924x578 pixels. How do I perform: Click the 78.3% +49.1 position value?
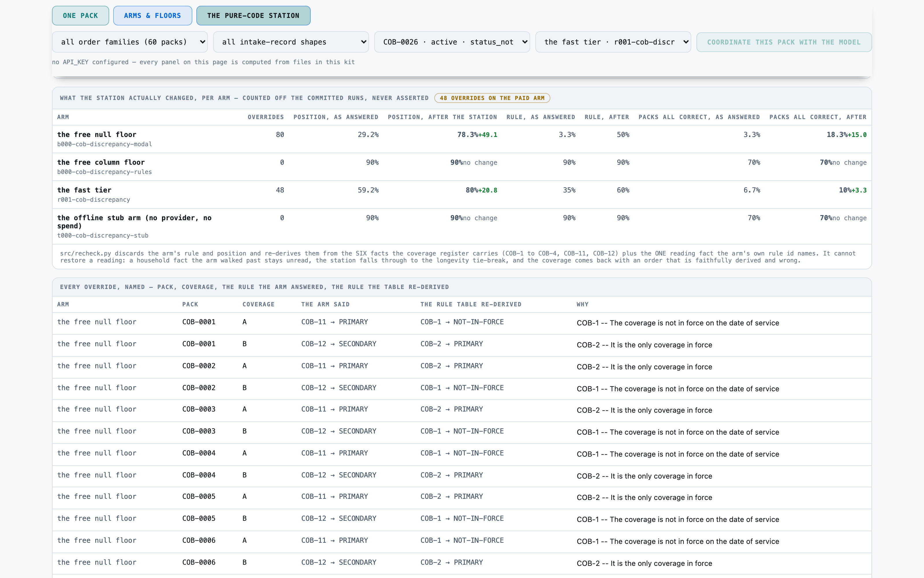coord(477,135)
